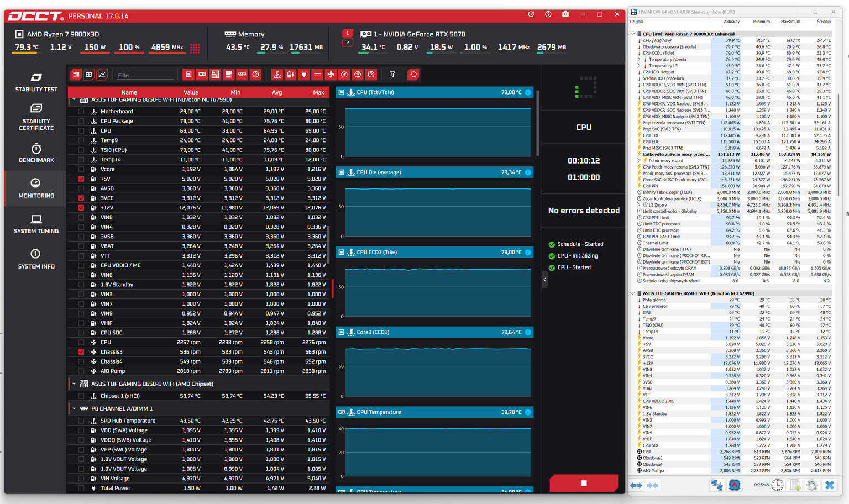Screen dimensions: 849x504
Task: Switch OCCT monitoring to list view icon
Action: 76,75
